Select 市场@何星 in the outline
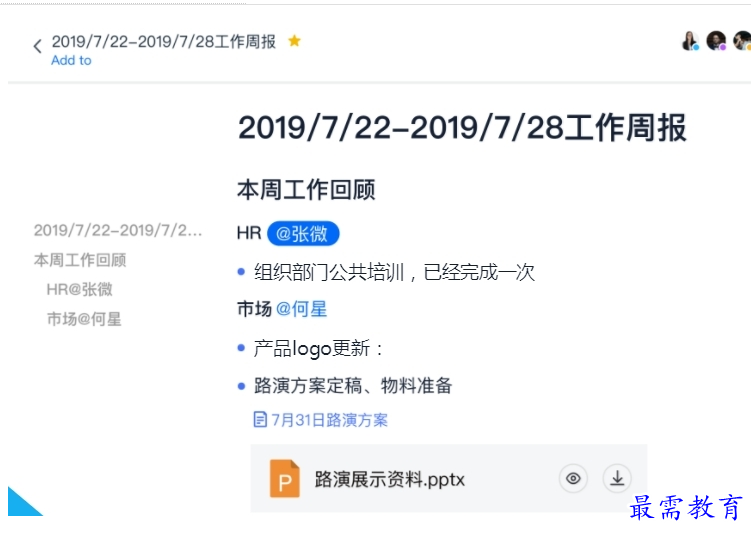 [84, 319]
